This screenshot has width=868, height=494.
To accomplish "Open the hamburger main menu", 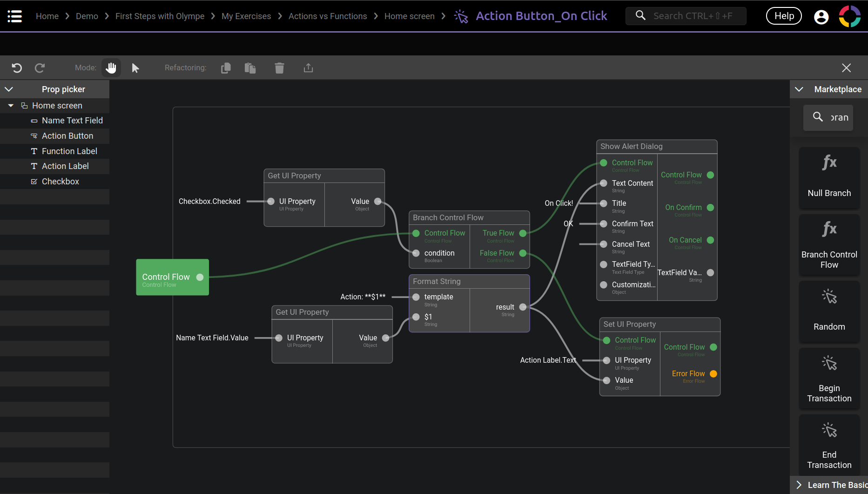I will tap(15, 16).
